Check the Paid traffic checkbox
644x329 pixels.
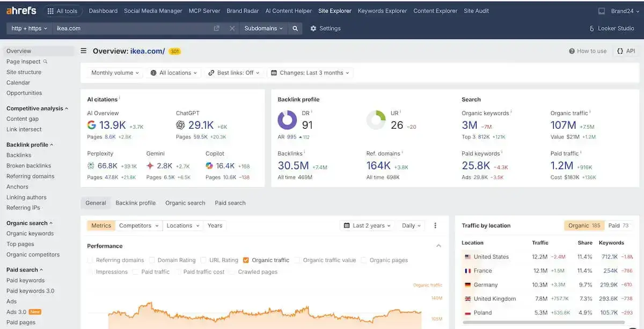click(135, 272)
